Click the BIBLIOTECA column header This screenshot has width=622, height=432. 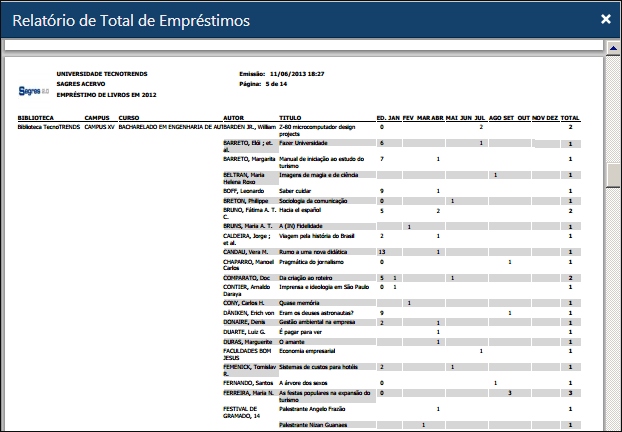point(35,118)
